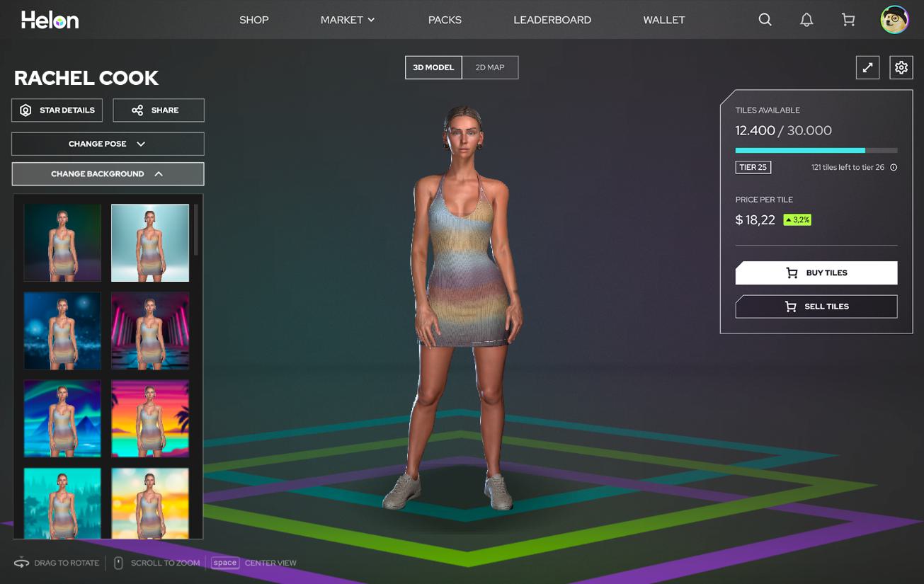Go to Leaderboard page
Screen dimensions: 924x584
[x=552, y=20]
